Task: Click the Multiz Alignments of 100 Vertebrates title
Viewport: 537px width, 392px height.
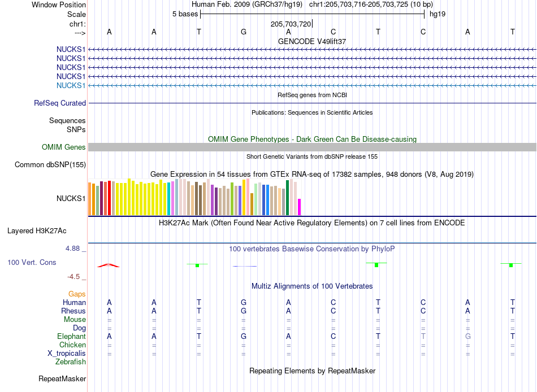Action: coord(312,286)
